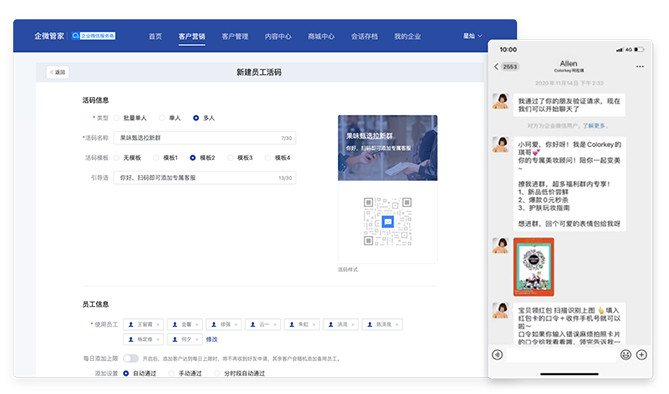Viewport: 669px width, 394px height.
Task: Remove employee tag 陈洪良 with its x
Action: pos(397,325)
